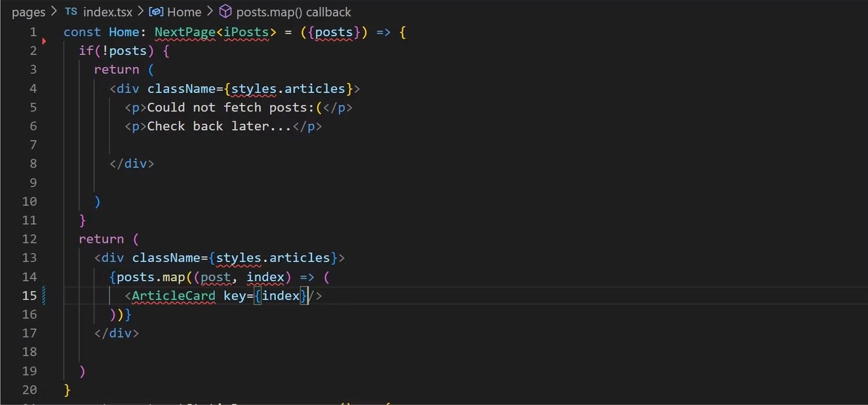Click line number 12 in the gutter

(x=30, y=239)
